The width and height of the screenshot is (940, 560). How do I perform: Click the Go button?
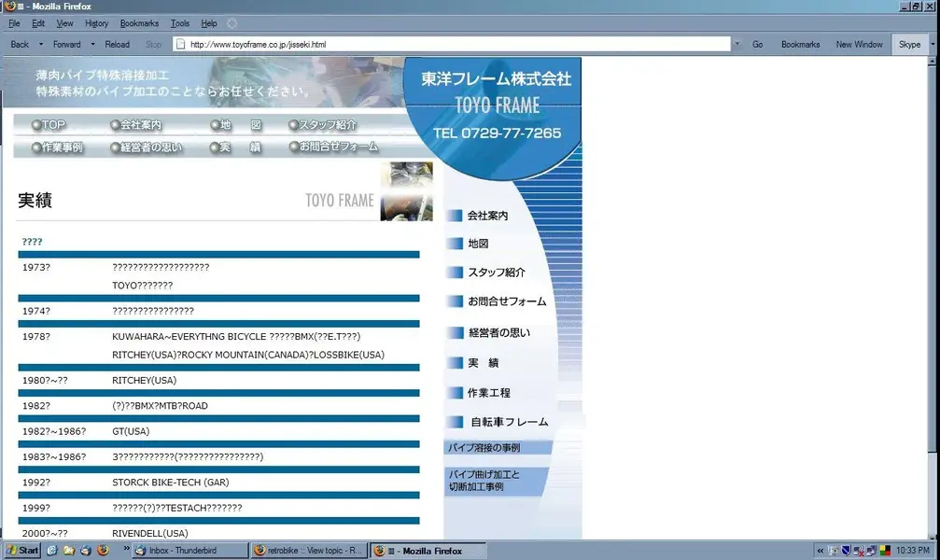(x=758, y=45)
